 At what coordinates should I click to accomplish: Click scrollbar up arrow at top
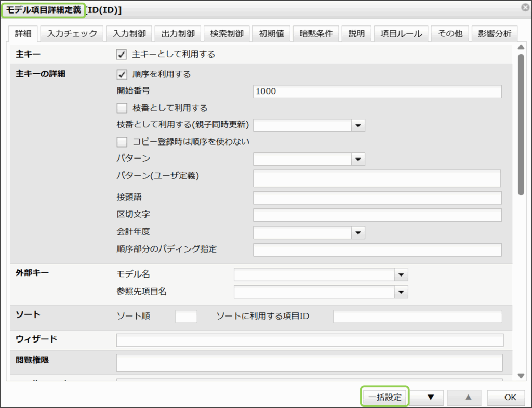click(521, 47)
